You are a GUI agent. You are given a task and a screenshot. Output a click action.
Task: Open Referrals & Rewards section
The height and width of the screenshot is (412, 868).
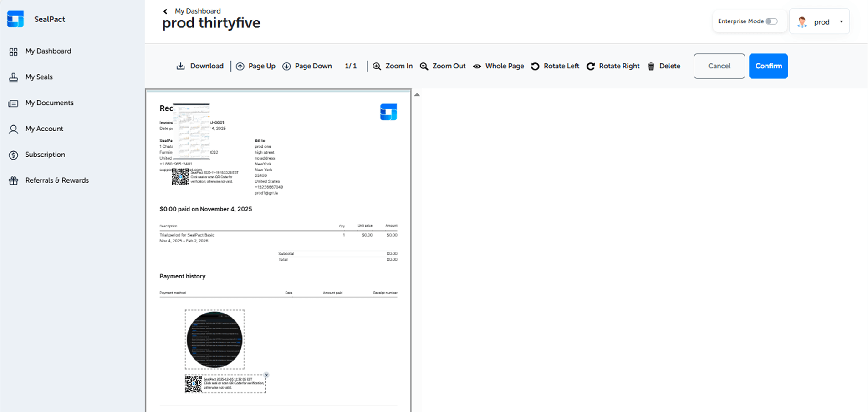57,180
